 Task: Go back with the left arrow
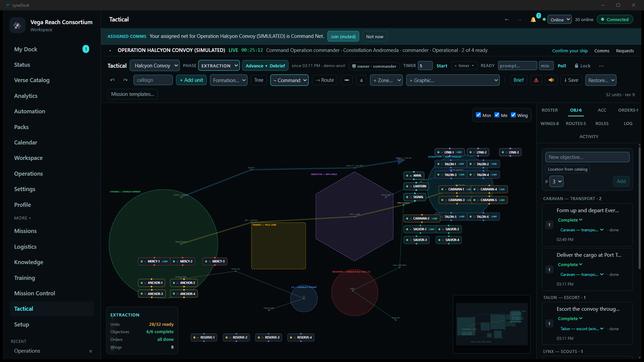pyautogui.click(x=507, y=19)
